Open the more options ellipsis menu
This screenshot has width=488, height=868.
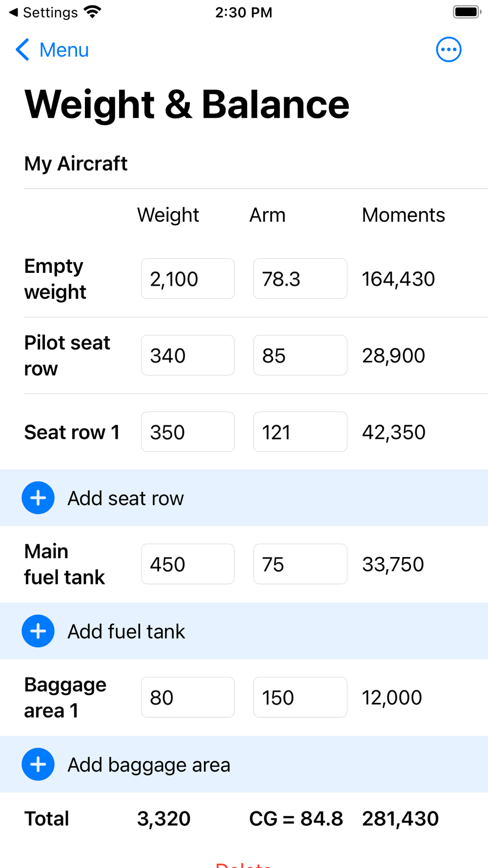[448, 50]
